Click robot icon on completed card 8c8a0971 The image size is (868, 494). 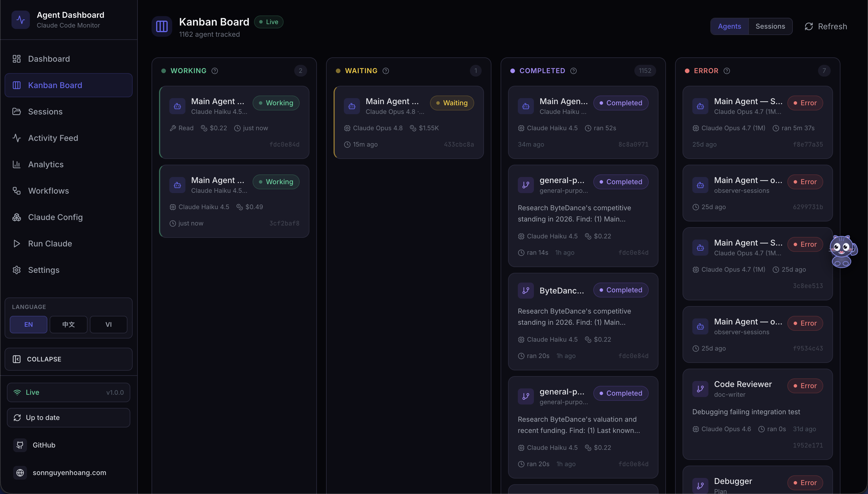pos(526,106)
